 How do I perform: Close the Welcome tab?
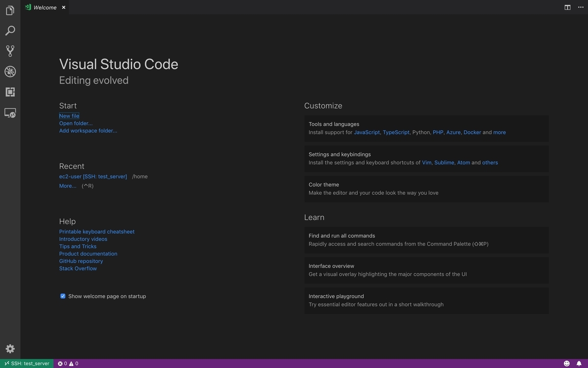tap(63, 7)
